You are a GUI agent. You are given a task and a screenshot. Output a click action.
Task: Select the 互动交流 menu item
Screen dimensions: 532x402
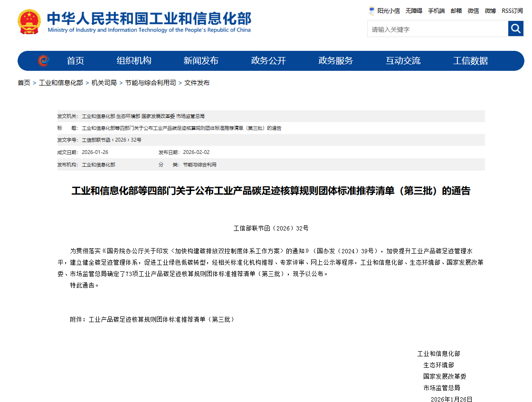coord(403,61)
